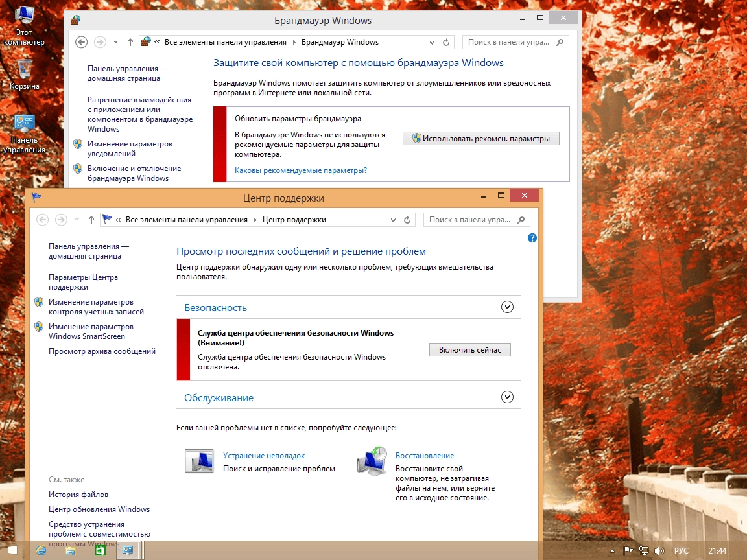Open Устранение неполадок link
The image size is (747, 560).
click(264, 456)
